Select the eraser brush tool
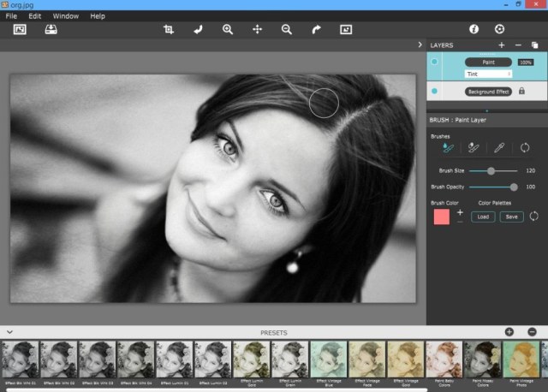 click(473, 148)
